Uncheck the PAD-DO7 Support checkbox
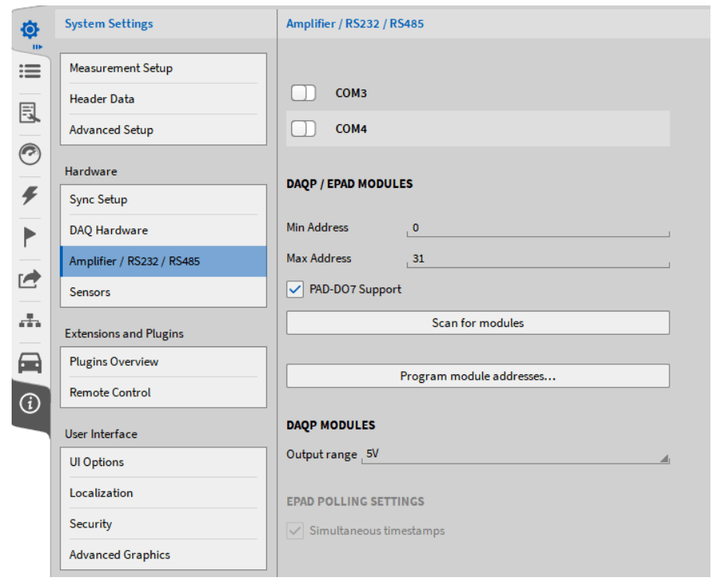 coord(295,290)
